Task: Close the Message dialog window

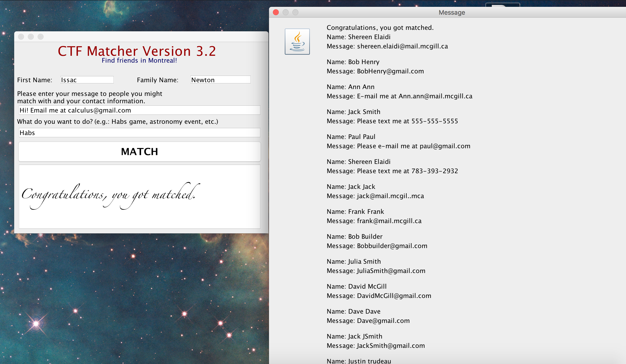Action: pyautogui.click(x=276, y=12)
